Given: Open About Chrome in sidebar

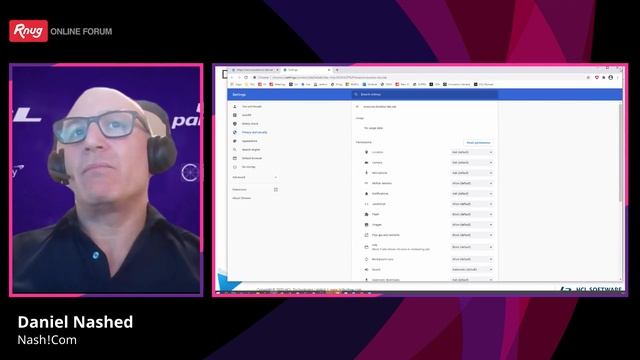Looking at the screenshot, I should pyautogui.click(x=242, y=198).
